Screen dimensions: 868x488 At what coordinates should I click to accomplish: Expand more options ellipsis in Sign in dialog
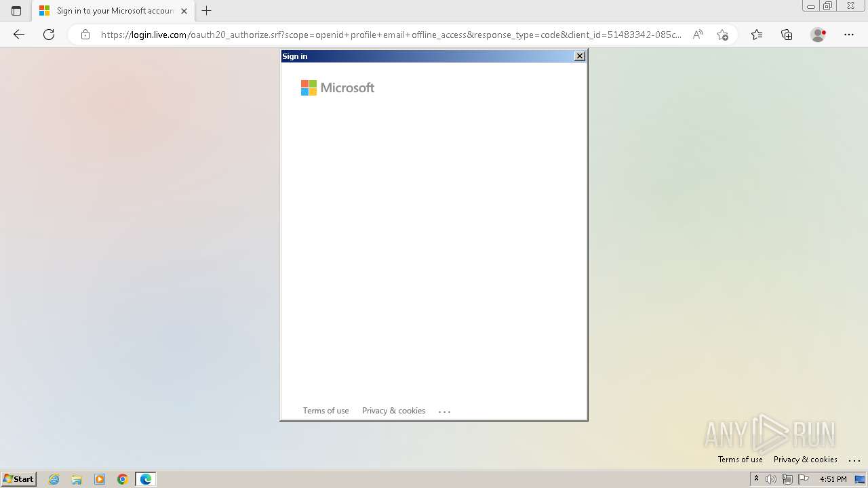pos(444,411)
